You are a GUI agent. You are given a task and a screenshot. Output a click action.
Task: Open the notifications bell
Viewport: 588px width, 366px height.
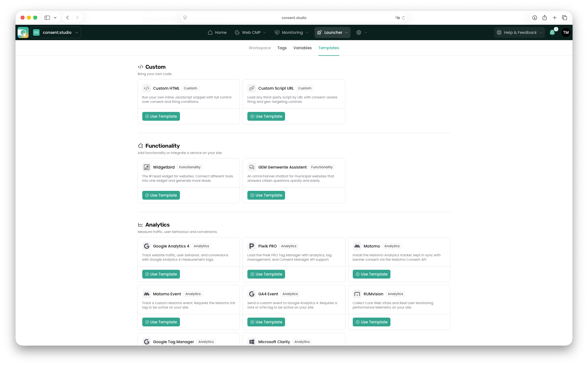pyautogui.click(x=552, y=32)
